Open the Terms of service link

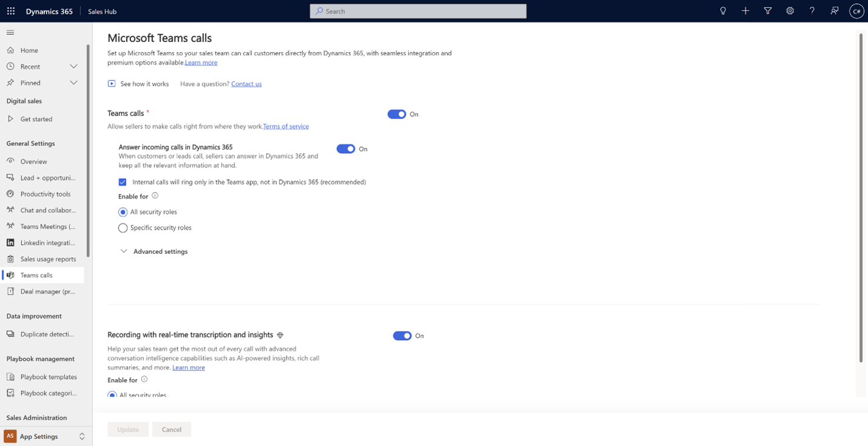click(x=286, y=126)
